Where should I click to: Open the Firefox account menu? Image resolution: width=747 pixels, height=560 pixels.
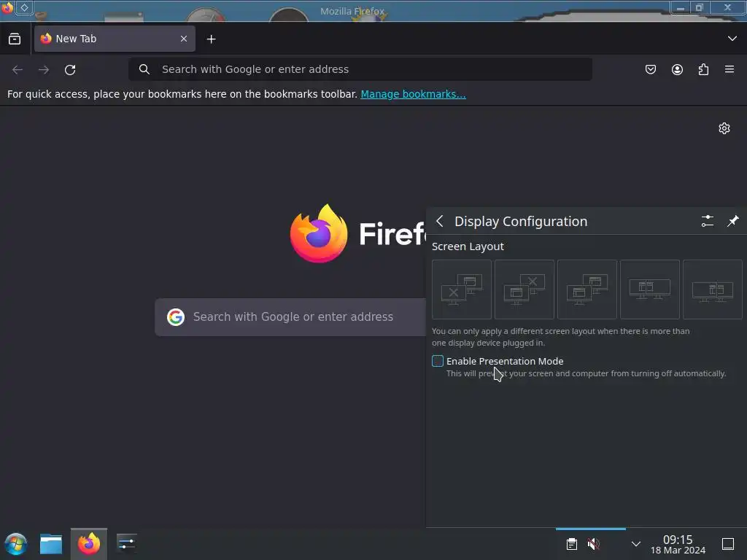[677, 69]
